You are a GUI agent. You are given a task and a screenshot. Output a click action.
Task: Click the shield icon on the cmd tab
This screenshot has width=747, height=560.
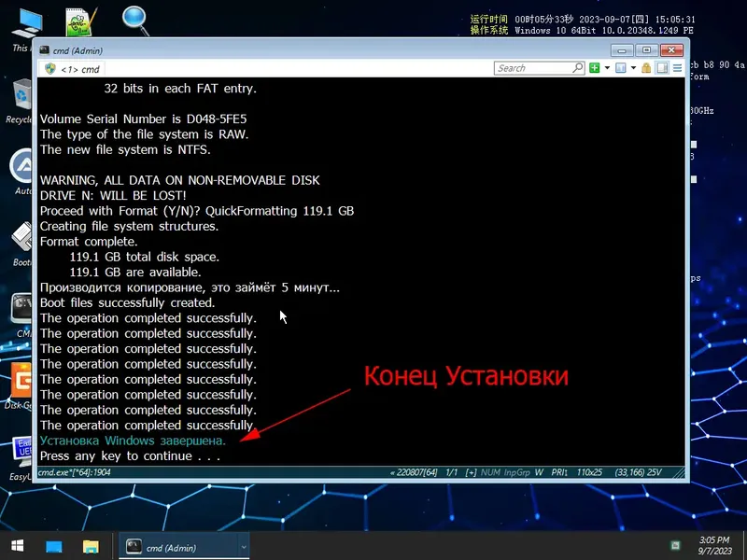coord(50,69)
